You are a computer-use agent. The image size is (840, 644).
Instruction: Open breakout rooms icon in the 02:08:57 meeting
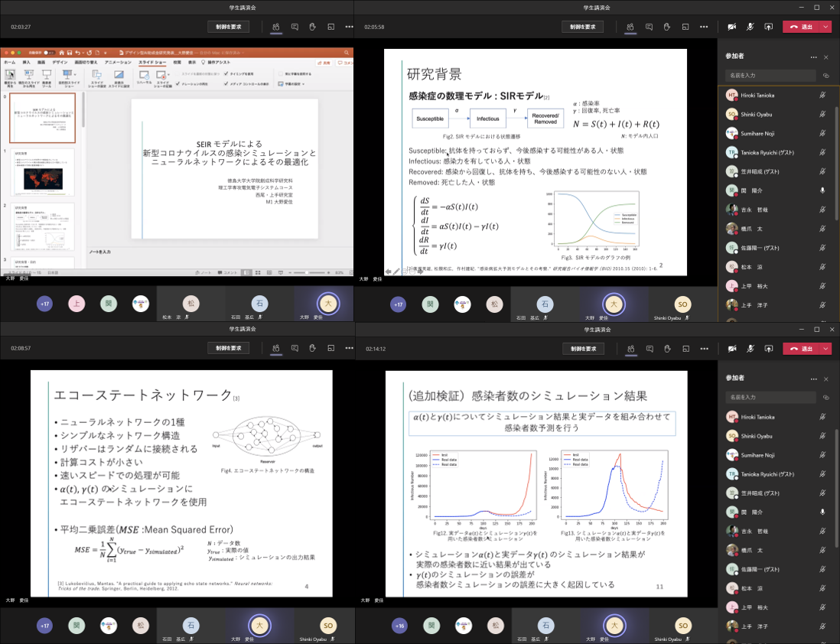point(331,348)
